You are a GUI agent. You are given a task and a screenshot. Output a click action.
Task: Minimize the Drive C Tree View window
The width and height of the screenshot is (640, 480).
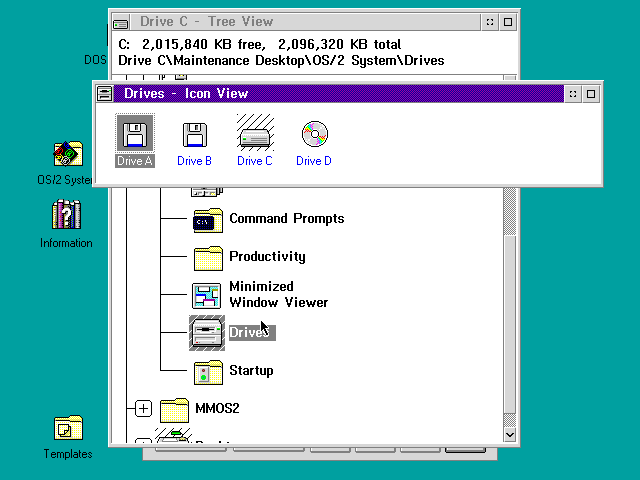click(490, 22)
